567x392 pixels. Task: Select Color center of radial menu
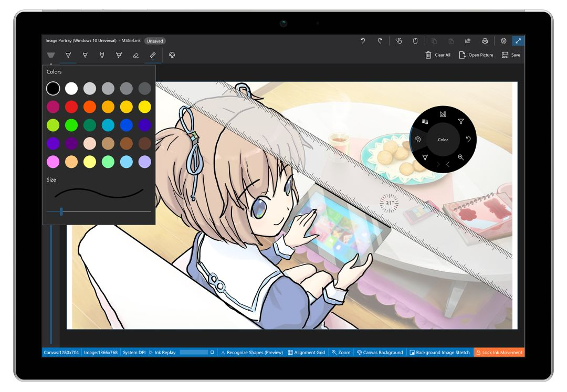(x=443, y=140)
